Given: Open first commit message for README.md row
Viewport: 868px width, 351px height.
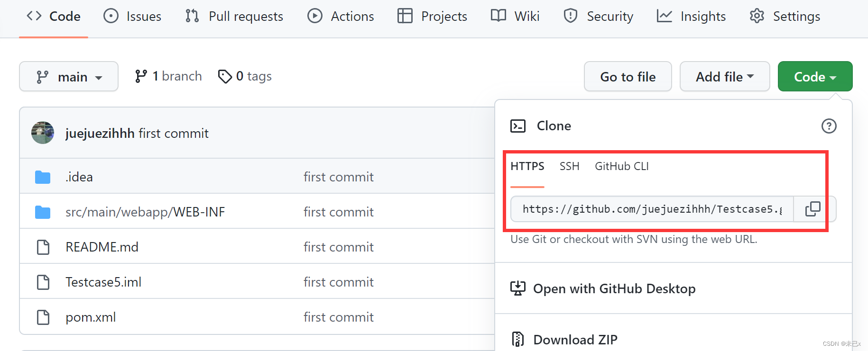Looking at the screenshot, I should point(339,247).
